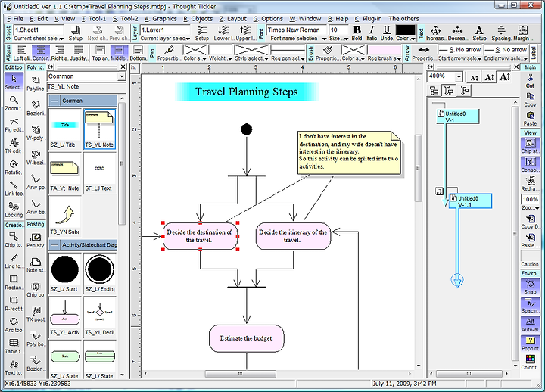Click the Lower layer button

coord(223,33)
